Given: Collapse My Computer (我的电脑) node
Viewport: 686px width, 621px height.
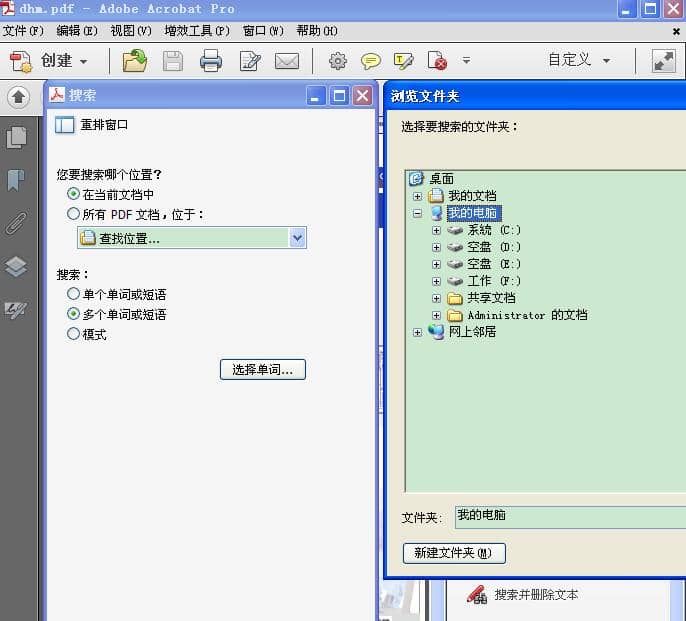Looking at the screenshot, I should [x=417, y=213].
